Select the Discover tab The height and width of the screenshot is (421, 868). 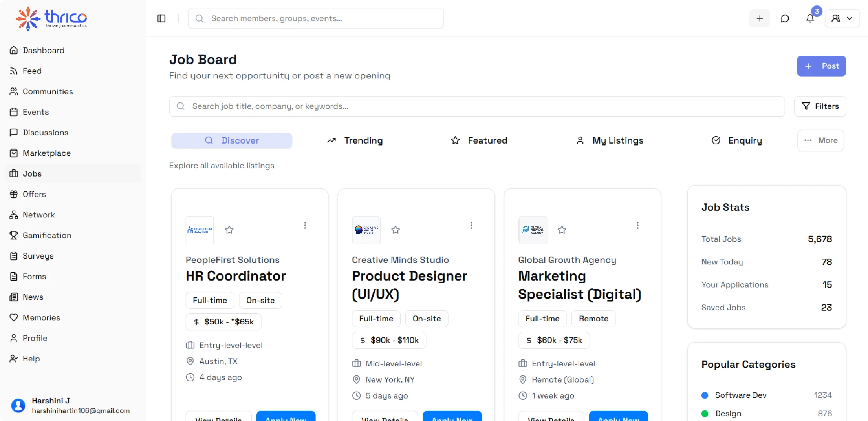click(x=232, y=140)
